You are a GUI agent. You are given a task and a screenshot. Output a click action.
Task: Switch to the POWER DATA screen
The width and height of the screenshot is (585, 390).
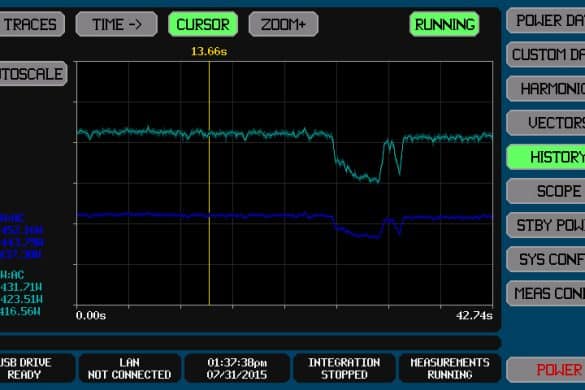point(546,21)
